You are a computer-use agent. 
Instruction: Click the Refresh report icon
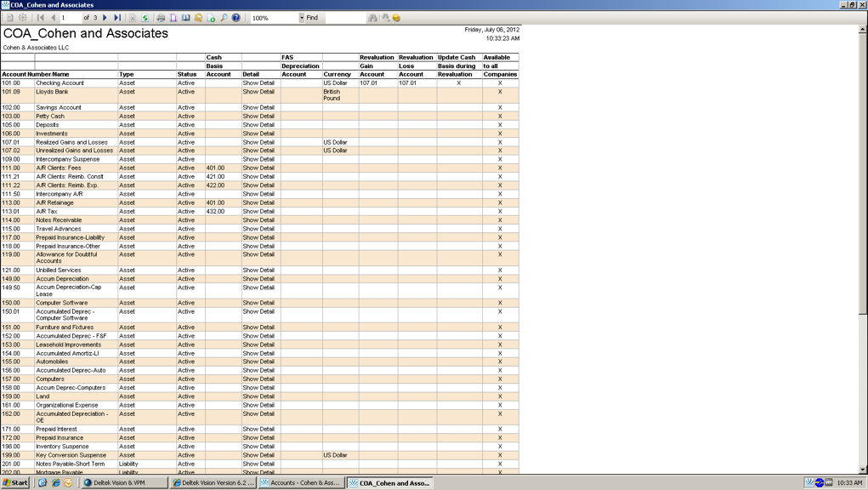tap(145, 18)
